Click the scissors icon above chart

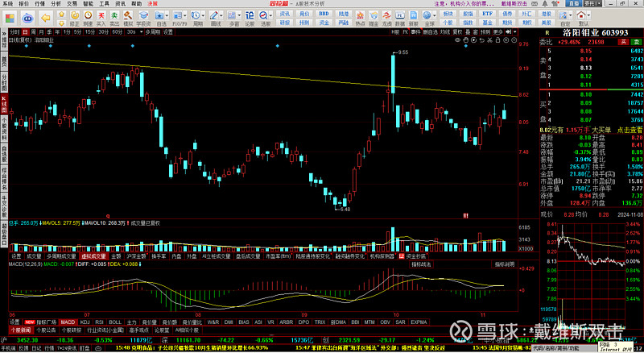[490, 40]
